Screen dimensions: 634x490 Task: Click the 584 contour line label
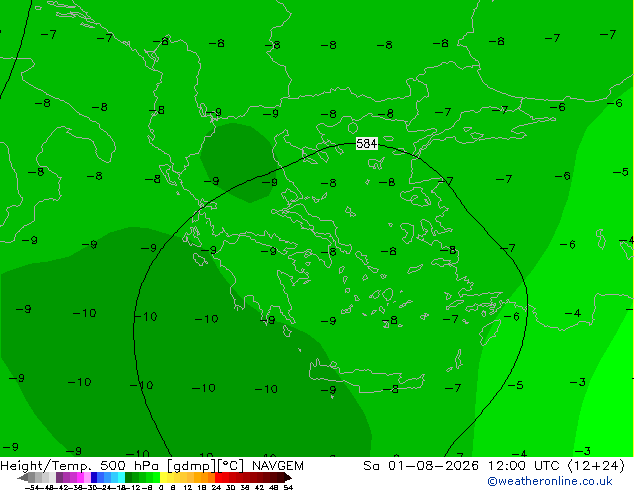[367, 144]
